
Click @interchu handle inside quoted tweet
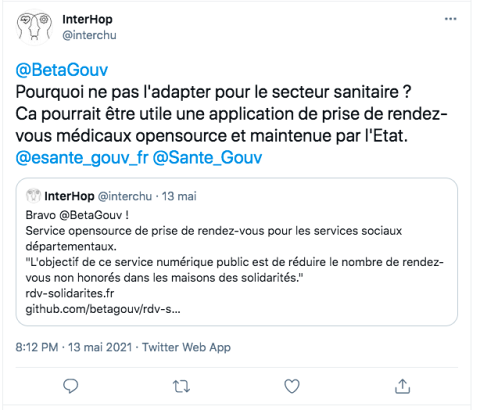[x=125, y=196]
